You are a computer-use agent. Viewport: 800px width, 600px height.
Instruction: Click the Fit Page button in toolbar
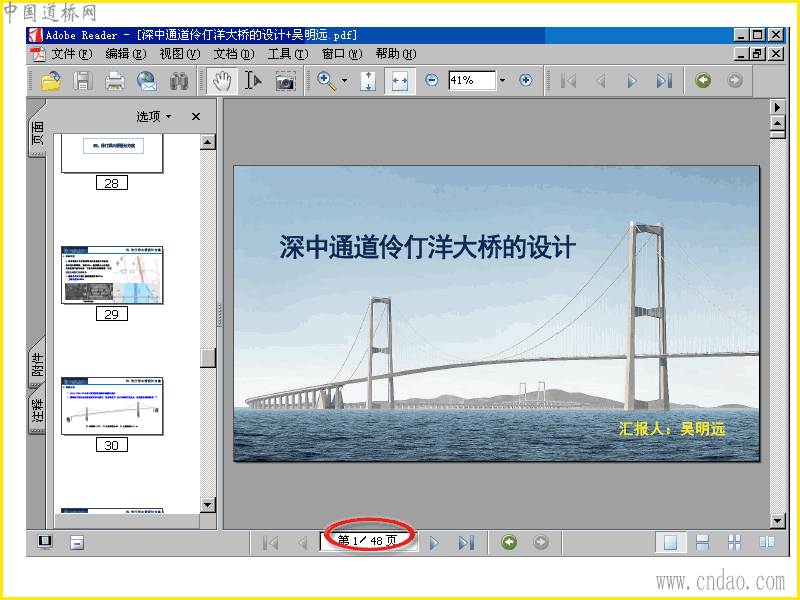click(368, 81)
